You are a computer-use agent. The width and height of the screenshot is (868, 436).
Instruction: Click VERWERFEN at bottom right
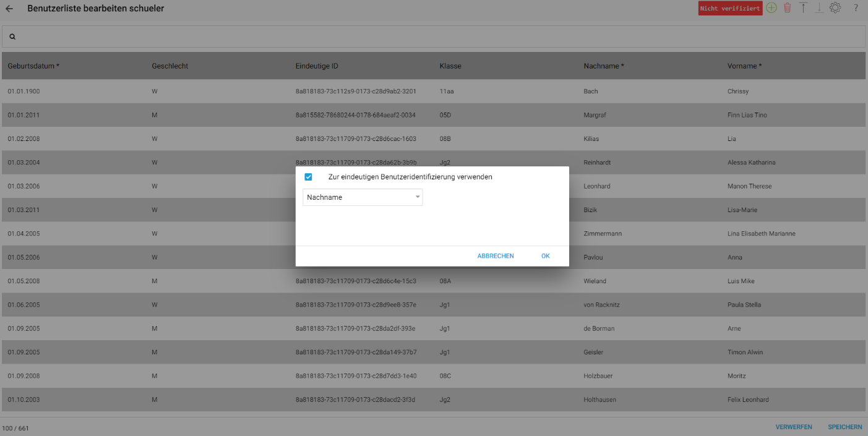click(794, 427)
